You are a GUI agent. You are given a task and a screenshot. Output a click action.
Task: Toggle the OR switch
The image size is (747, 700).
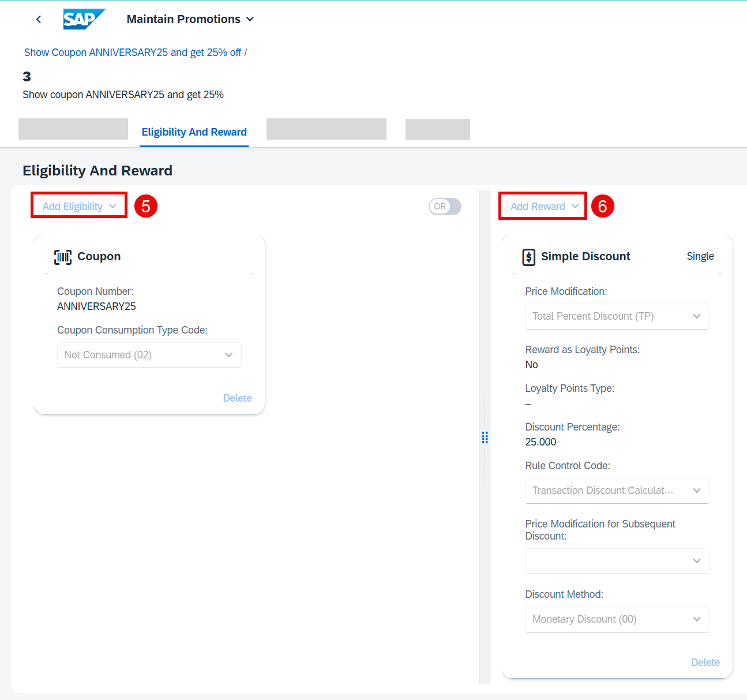pos(445,207)
